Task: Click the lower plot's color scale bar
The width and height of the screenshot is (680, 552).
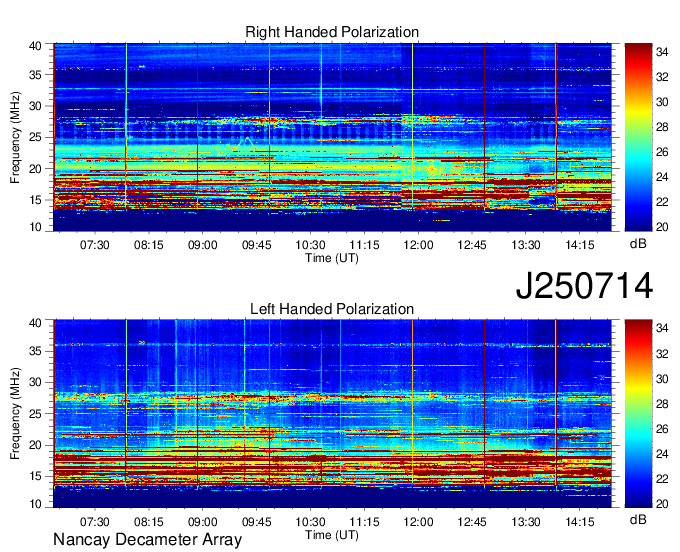Action: [x=638, y=414]
